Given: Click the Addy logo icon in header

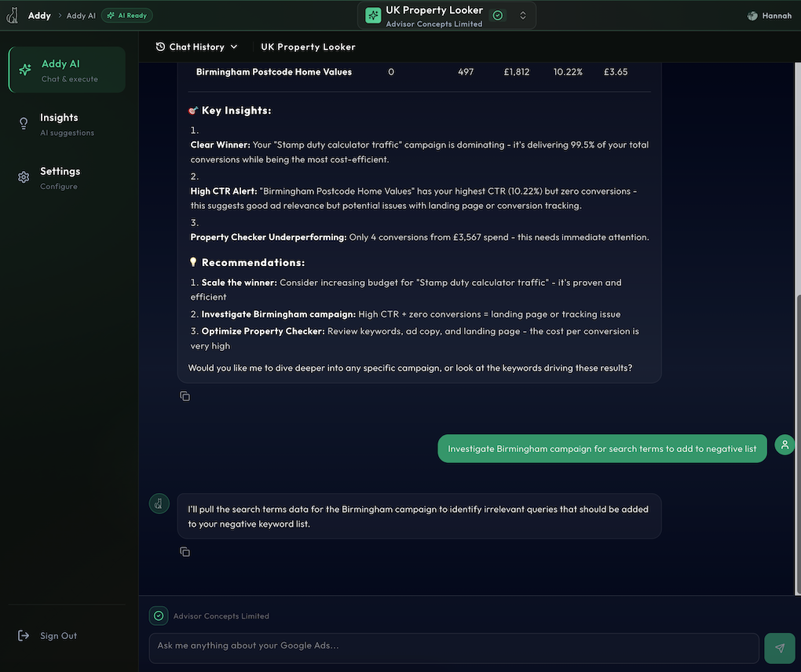Looking at the screenshot, I should [13, 15].
